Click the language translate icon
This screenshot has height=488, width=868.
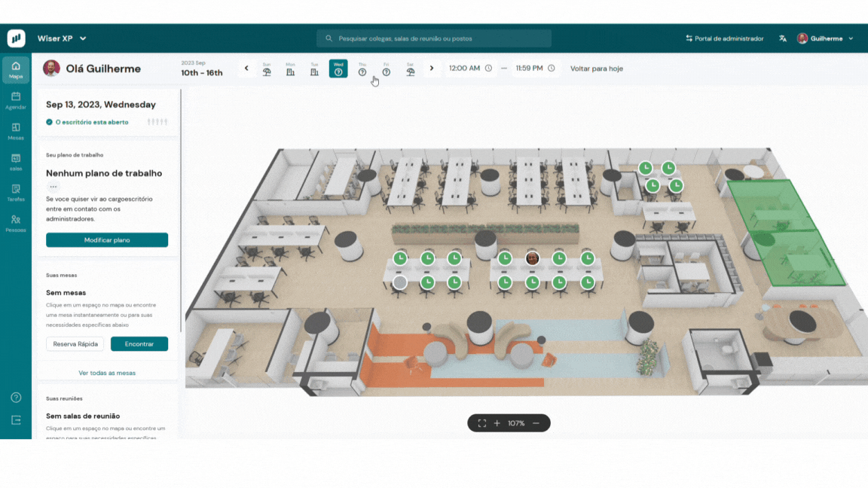coord(783,38)
